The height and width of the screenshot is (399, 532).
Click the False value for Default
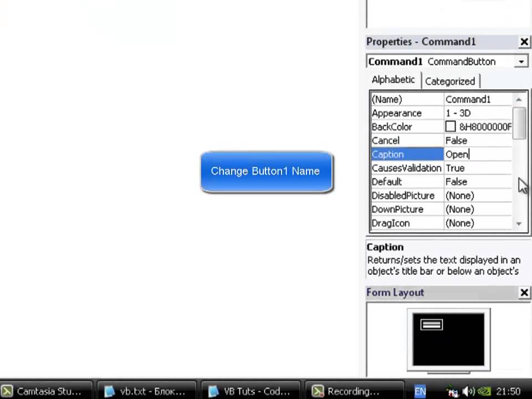pos(477,182)
